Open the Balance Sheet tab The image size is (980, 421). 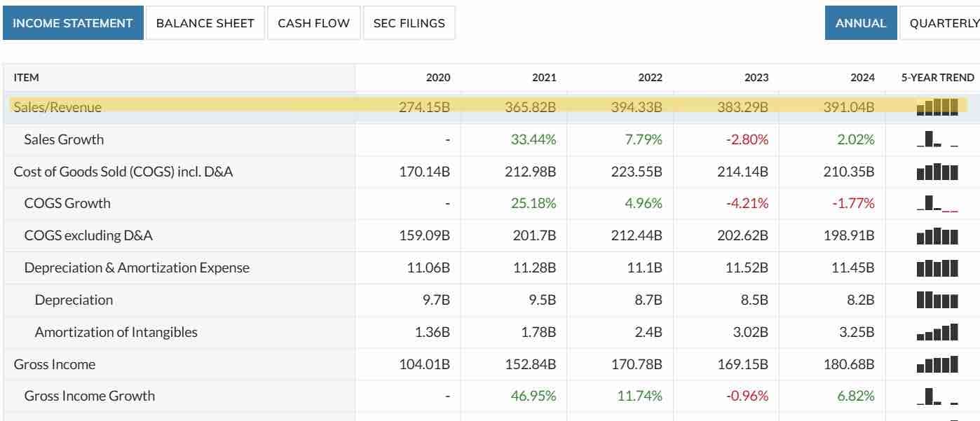[205, 23]
